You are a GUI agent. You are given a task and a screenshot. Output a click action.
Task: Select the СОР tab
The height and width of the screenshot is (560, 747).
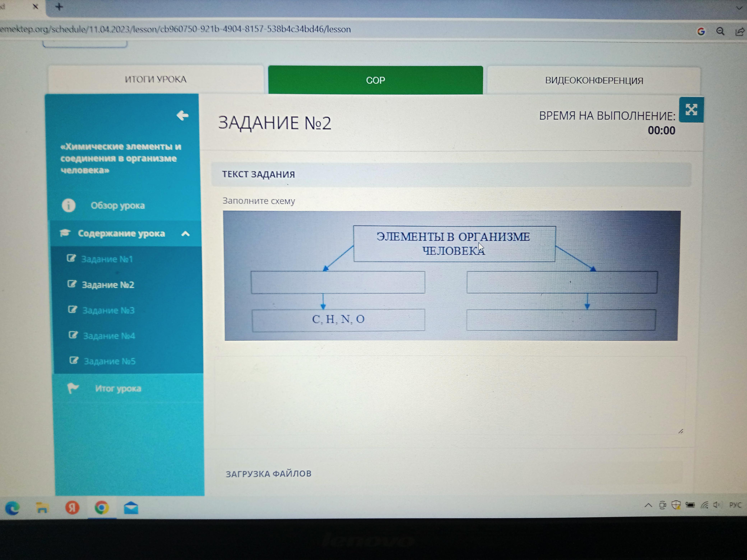pyautogui.click(x=375, y=80)
